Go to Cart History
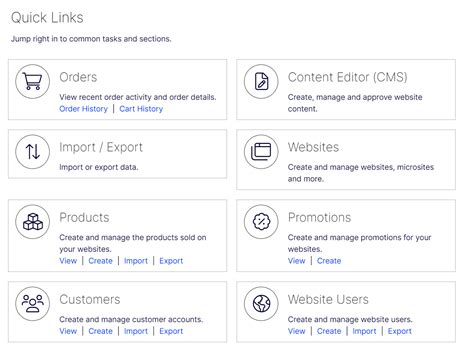This screenshot has height=361, width=474. (x=141, y=109)
